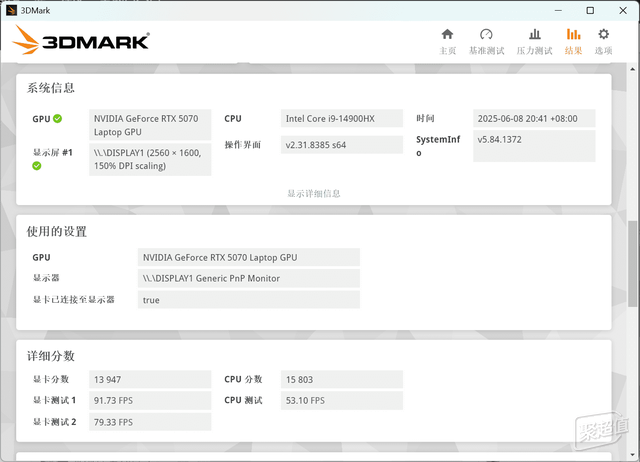Viewport: 640px width, 462px height.
Task: Switch to the 选项 tab label
Action: click(603, 51)
